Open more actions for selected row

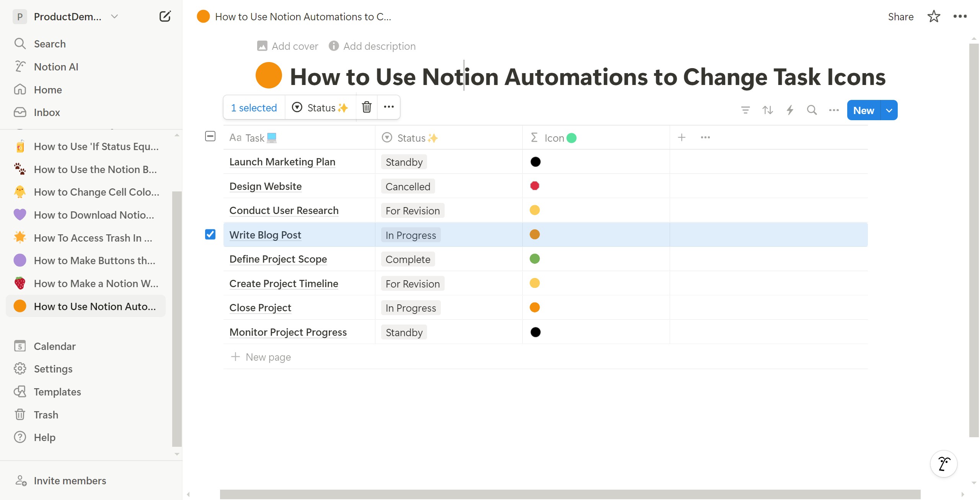coord(389,107)
